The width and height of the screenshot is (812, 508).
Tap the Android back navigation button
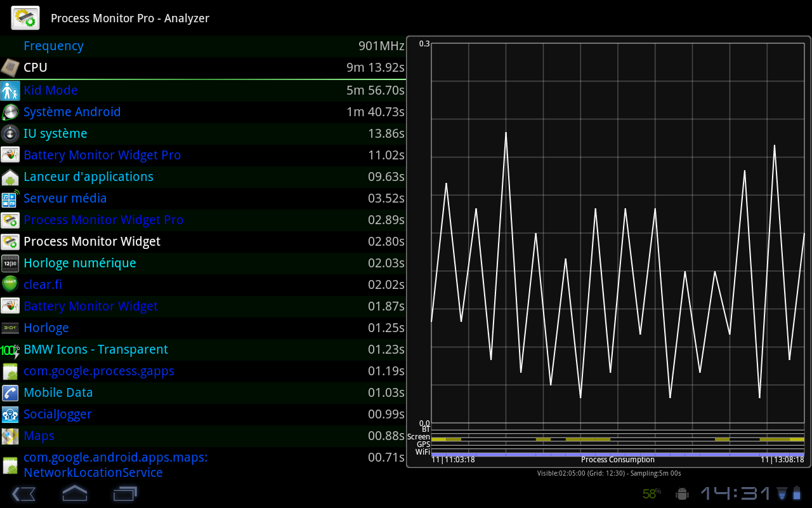pyautogui.click(x=23, y=493)
